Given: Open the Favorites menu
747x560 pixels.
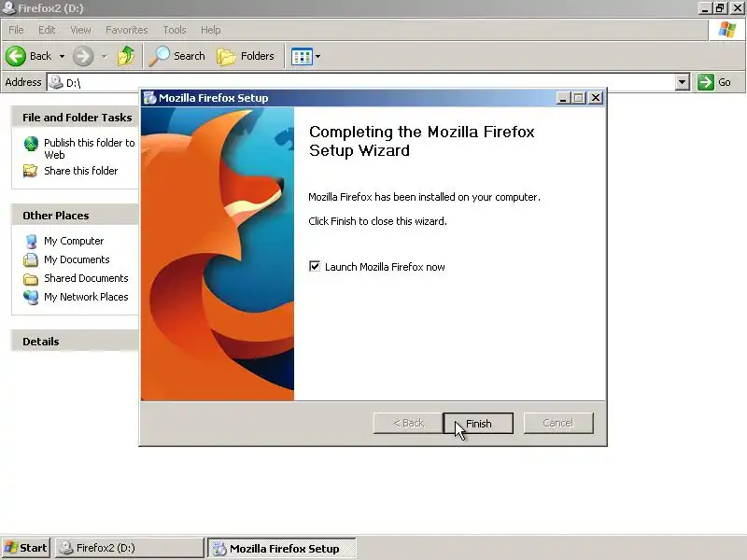Looking at the screenshot, I should click(x=127, y=30).
